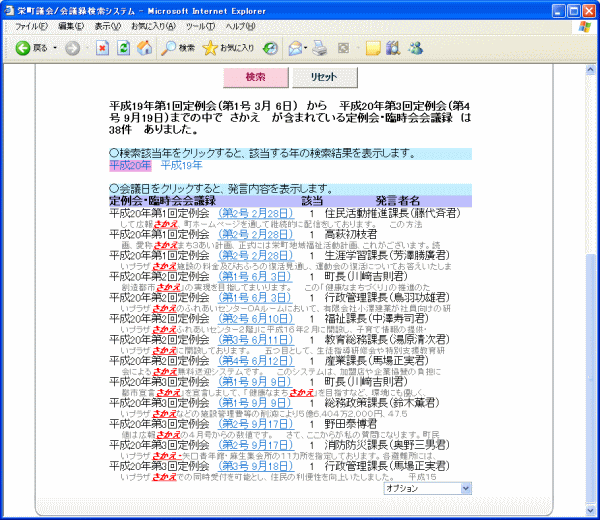Viewport: 600px width, 520px height.
Task: Open 第2号 2月28日 link for 住民活動推進課長
Action: (256, 214)
